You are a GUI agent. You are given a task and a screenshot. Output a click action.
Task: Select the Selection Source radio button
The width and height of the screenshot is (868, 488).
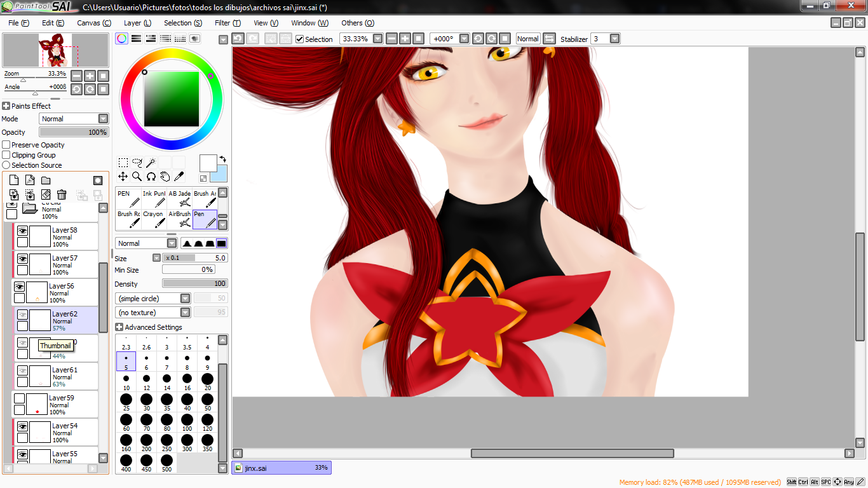[x=6, y=165]
